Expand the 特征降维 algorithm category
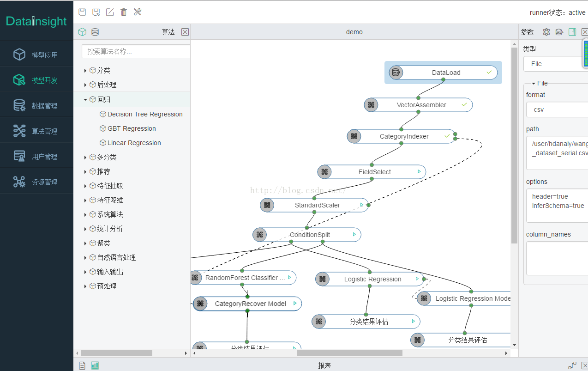Viewport: 588px width, 371px height. (85, 201)
